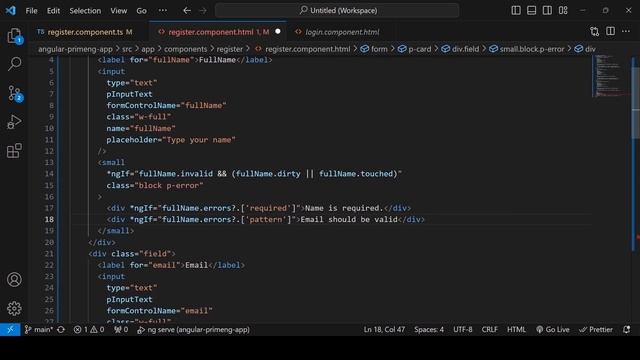Screen dimensions: 640x360
Task: Go forward with the right arrow
Action: coord(203,11)
